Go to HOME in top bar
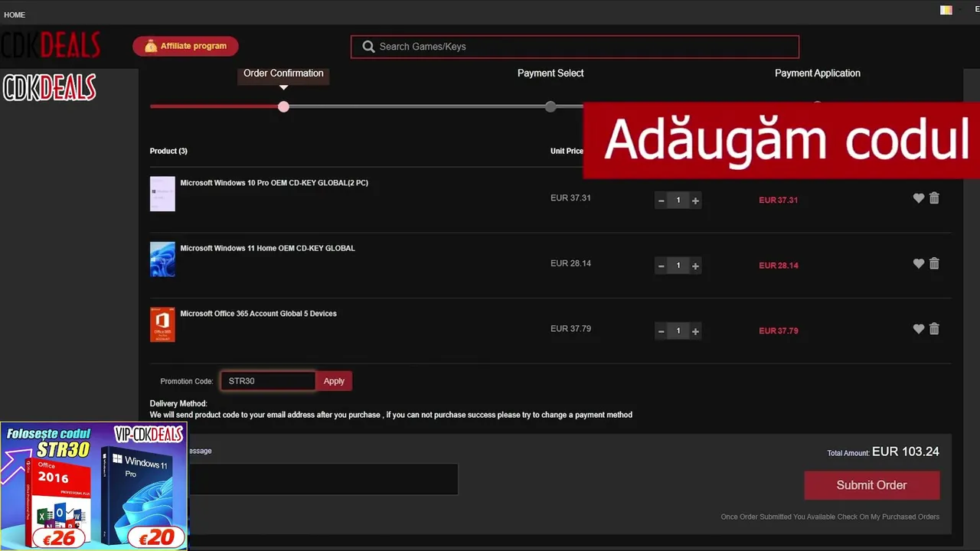980x551 pixels. [15, 15]
